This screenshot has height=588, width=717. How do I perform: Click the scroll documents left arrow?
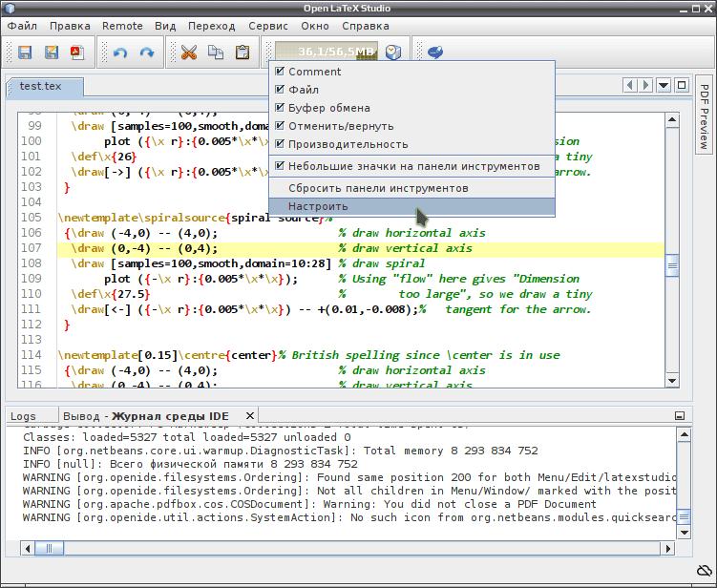630,85
